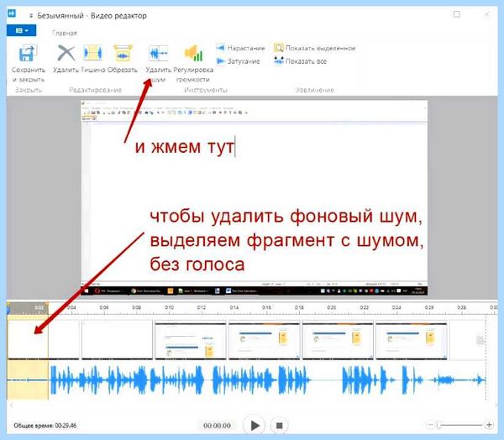Select the last full video thumbnail frame
Viewport: 504px width, 440px height.
(412, 339)
